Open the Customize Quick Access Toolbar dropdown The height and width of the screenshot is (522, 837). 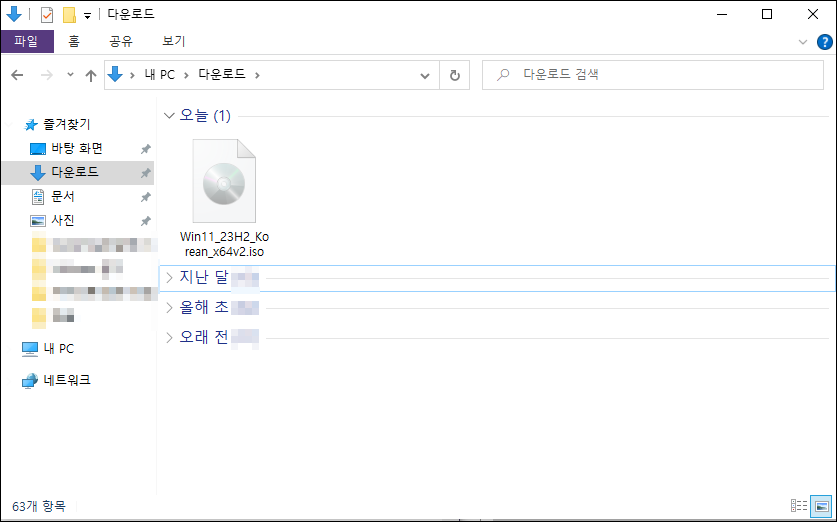pos(87,15)
